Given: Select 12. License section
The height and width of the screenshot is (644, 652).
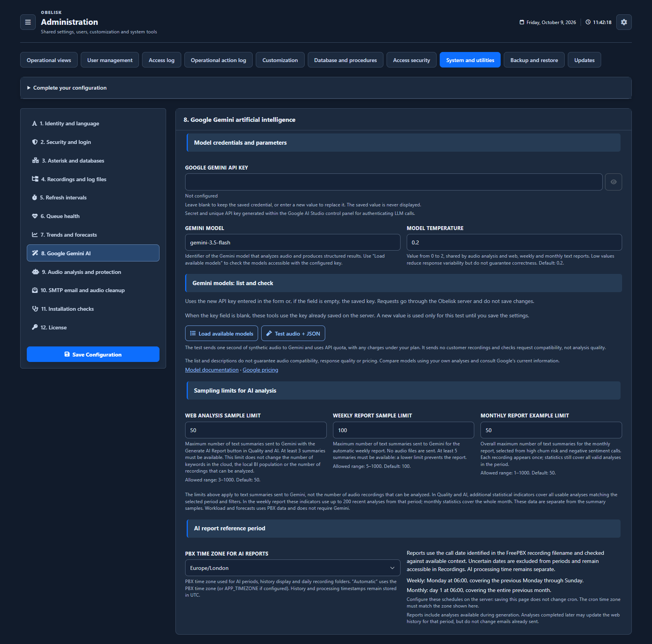Looking at the screenshot, I should (93, 327).
